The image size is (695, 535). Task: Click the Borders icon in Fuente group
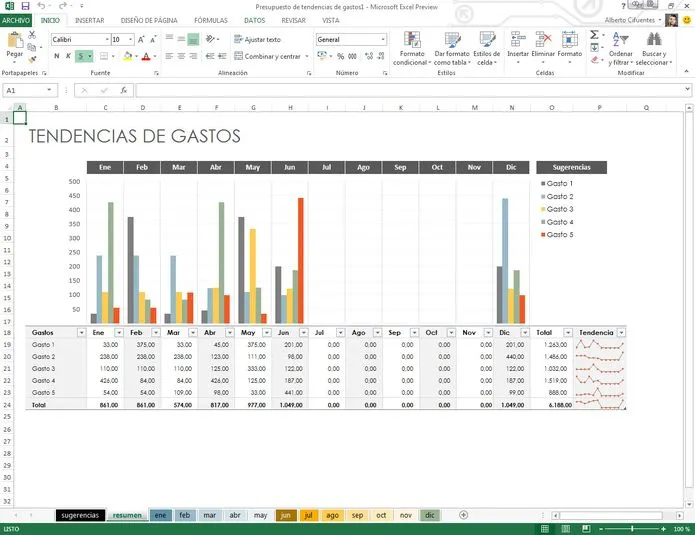pyautogui.click(x=104, y=56)
